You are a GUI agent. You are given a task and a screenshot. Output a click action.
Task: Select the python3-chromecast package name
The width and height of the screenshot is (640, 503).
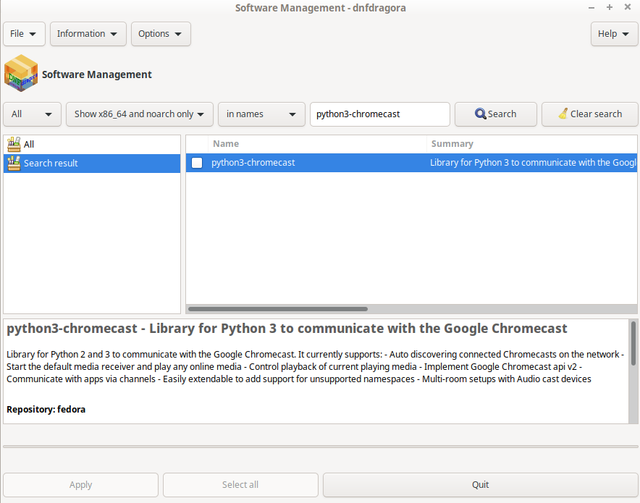tap(253, 162)
